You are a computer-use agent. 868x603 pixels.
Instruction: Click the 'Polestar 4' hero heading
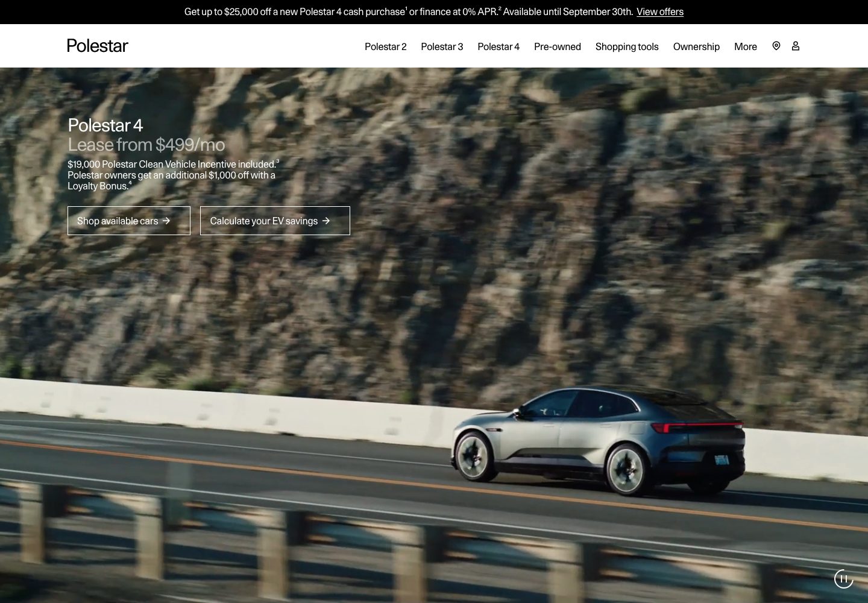(105, 125)
